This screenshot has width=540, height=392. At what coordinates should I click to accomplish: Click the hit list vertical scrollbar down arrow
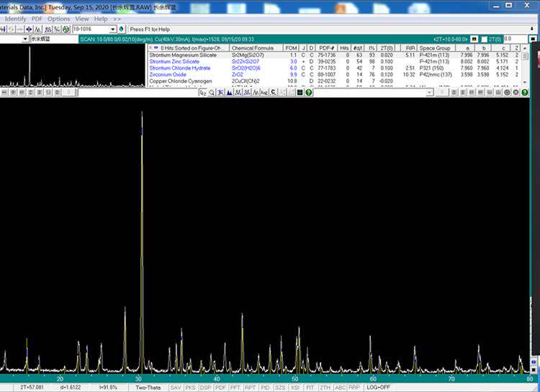tap(526, 81)
